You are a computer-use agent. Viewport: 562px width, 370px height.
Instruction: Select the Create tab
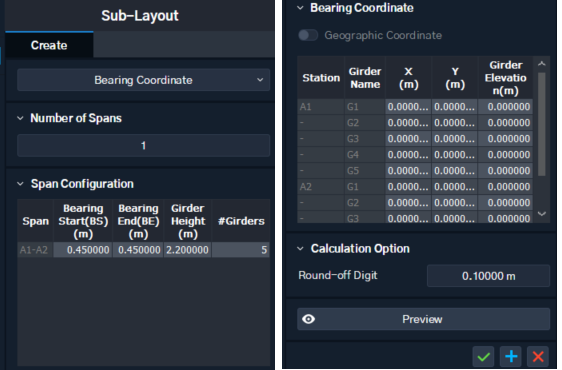coord(49,45)
